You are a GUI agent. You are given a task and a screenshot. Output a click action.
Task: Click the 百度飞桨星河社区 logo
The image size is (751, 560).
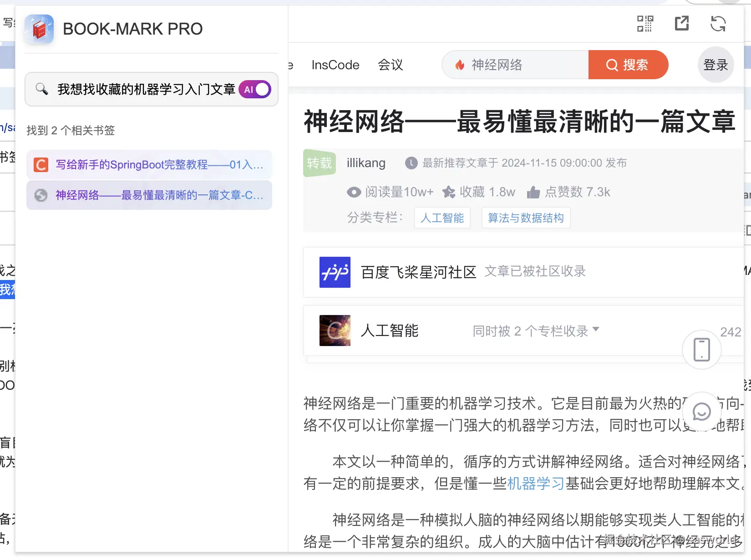pyautogui.click(x=335, y=272)
